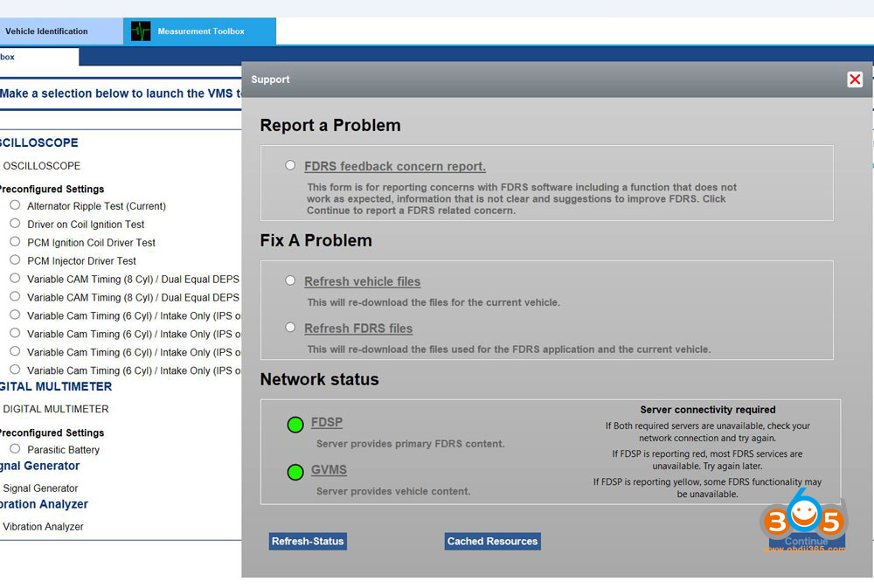Choose PCM Ignition Coil Driver Test
The width and height of the screenshot is (874, 588).
click(15, 242)
